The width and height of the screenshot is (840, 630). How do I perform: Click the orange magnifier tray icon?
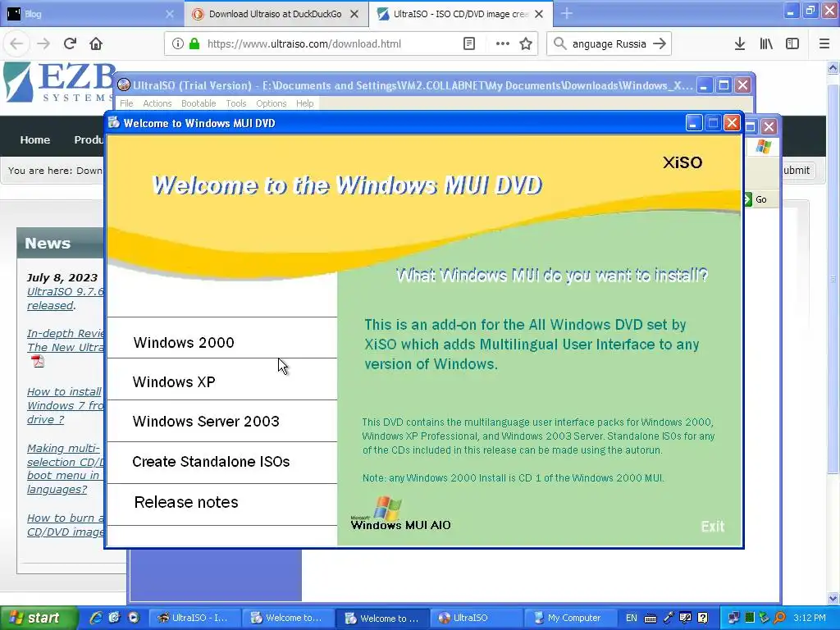(x=779, y=619)
